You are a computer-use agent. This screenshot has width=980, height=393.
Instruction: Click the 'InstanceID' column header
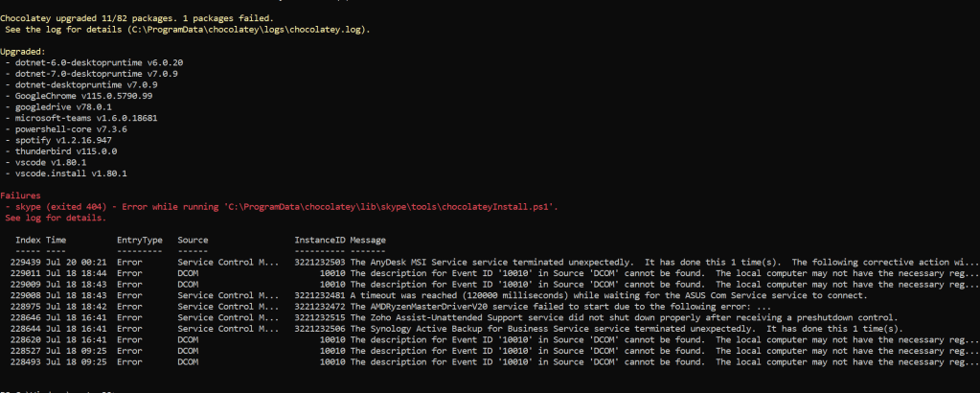320,240
